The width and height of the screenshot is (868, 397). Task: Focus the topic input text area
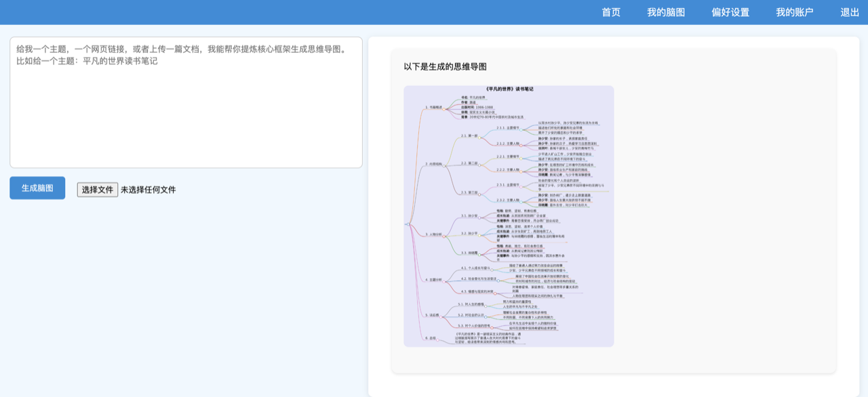click(186, 102)
